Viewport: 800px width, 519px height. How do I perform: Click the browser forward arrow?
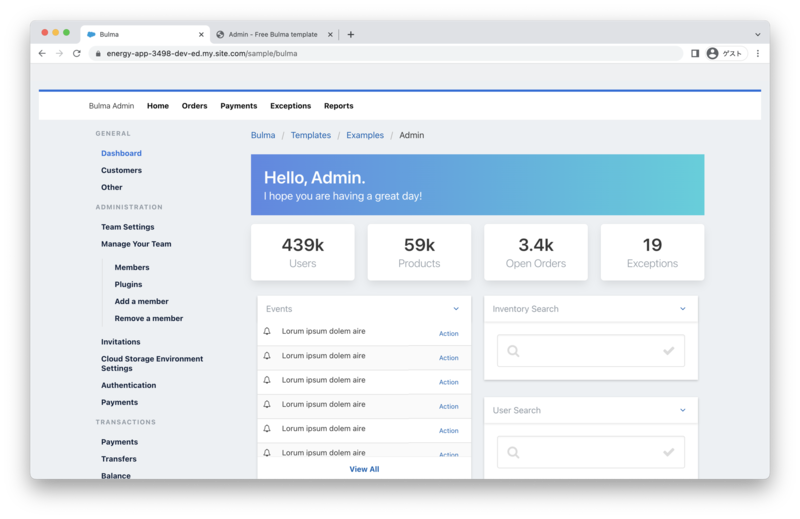[59, 53]
